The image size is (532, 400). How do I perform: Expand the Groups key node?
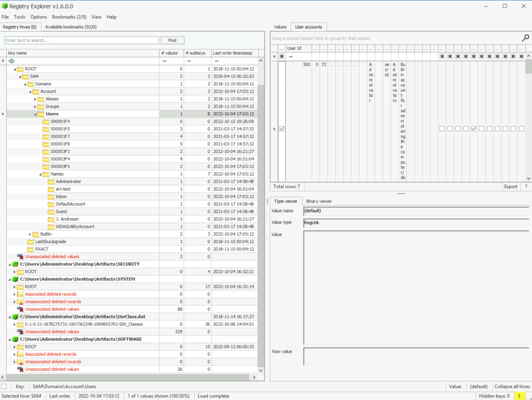[35, 107]
